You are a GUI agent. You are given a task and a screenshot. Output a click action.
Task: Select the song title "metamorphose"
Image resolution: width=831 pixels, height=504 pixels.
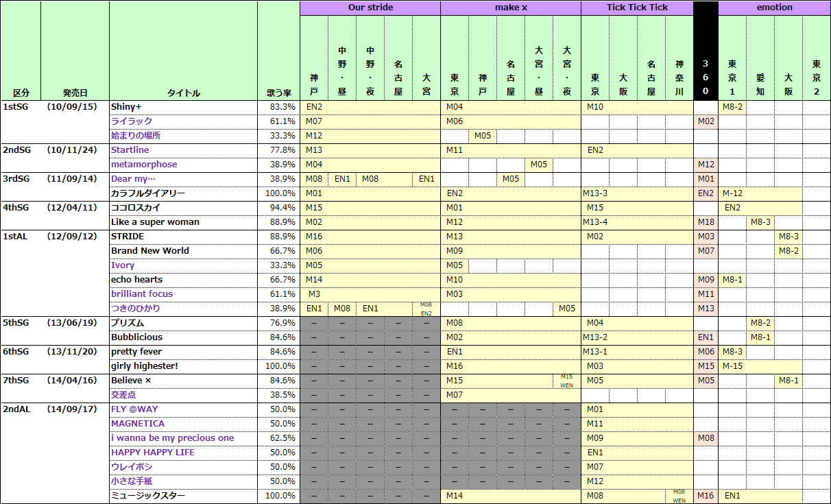click(144, 165)
